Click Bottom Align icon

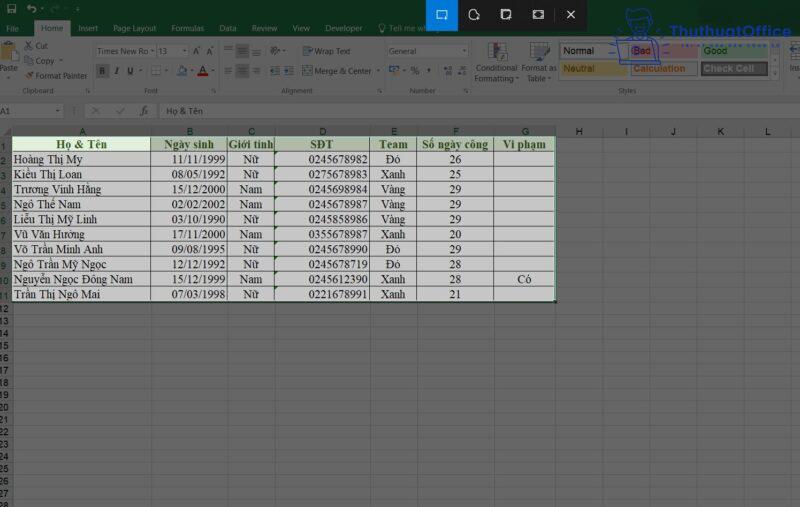(256, 50)
